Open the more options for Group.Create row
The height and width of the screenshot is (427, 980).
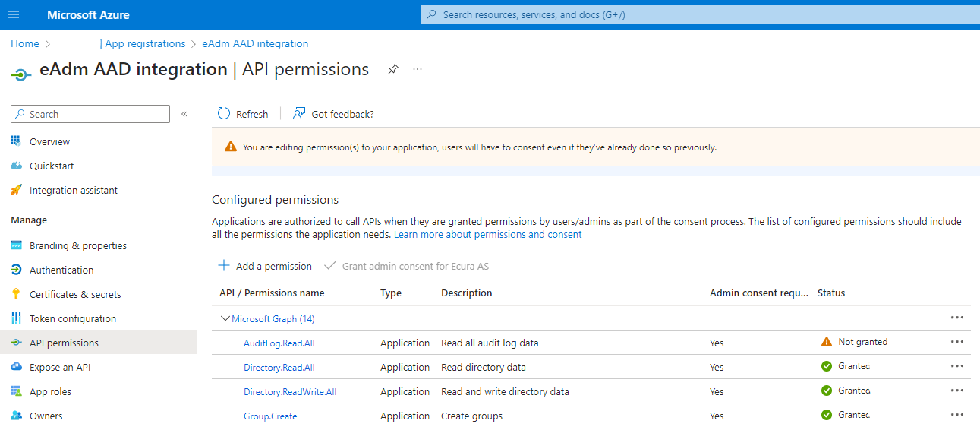click(x=957, y=415)
